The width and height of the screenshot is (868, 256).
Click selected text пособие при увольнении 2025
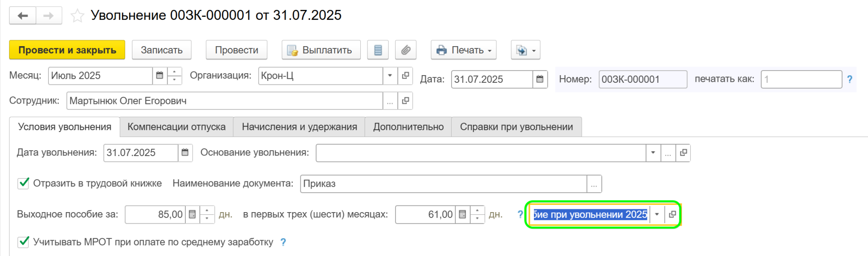tap(590, 214)
